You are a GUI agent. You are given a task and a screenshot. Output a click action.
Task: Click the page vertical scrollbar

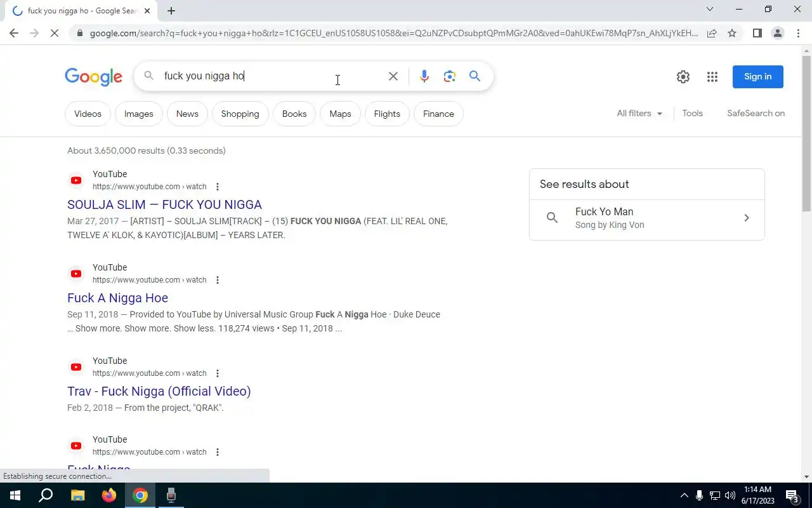(x=806, y=133)
